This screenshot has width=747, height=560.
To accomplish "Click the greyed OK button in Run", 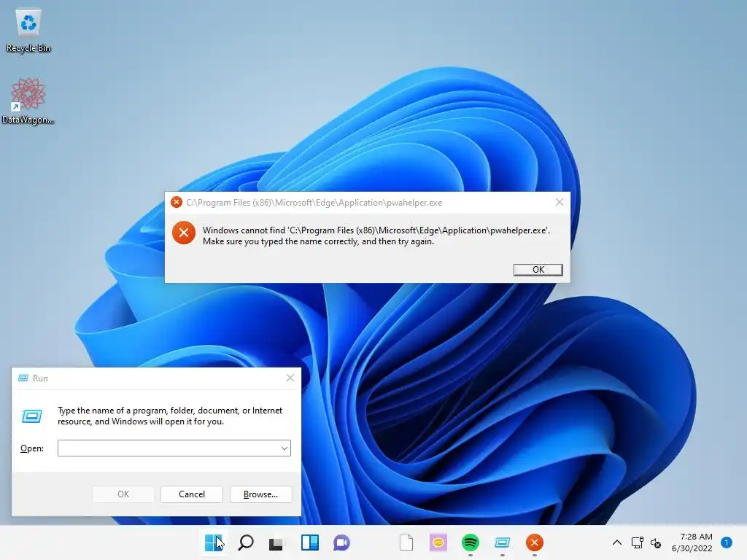I will pos(123,494).
